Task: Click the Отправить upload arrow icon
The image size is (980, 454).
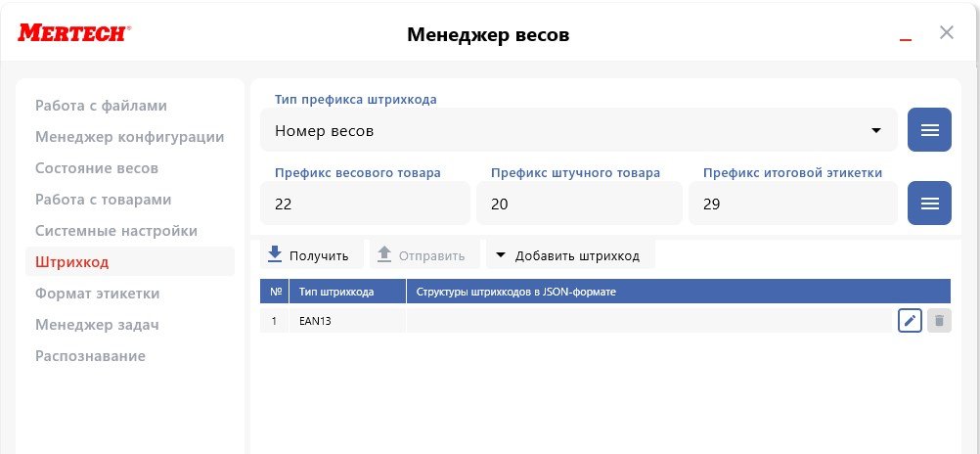Action: [x=384, y=254]
